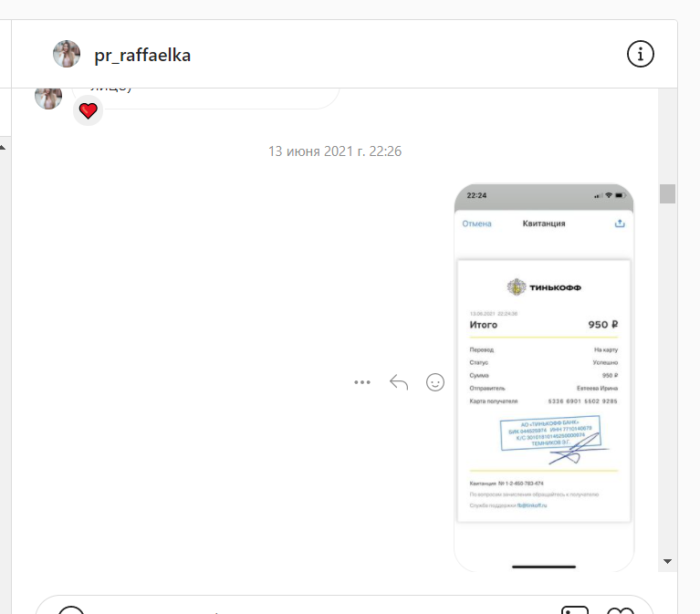Click the small up arrow at left edge
Image resolution: width=700 pixels, height=614 pixels.
(2, 148)
